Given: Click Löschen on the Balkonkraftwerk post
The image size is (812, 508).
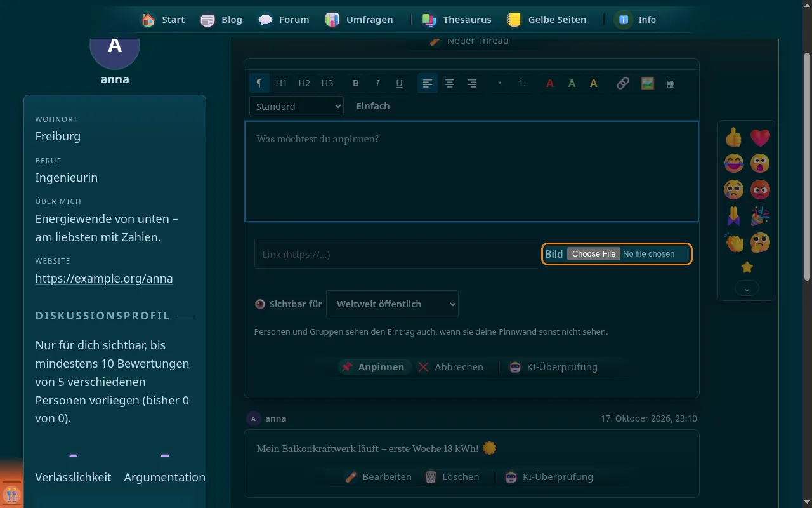Looking at the screenshot, I should pos(452,477).
